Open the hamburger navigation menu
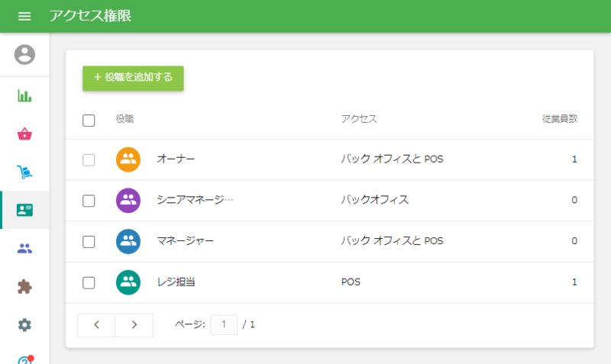 pos(24,16)
